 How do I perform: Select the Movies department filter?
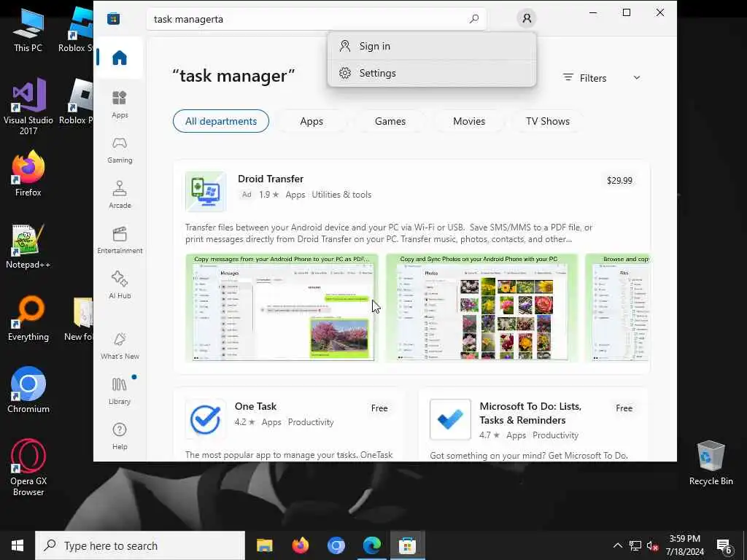pyautogui.click(x=469, y=121)
